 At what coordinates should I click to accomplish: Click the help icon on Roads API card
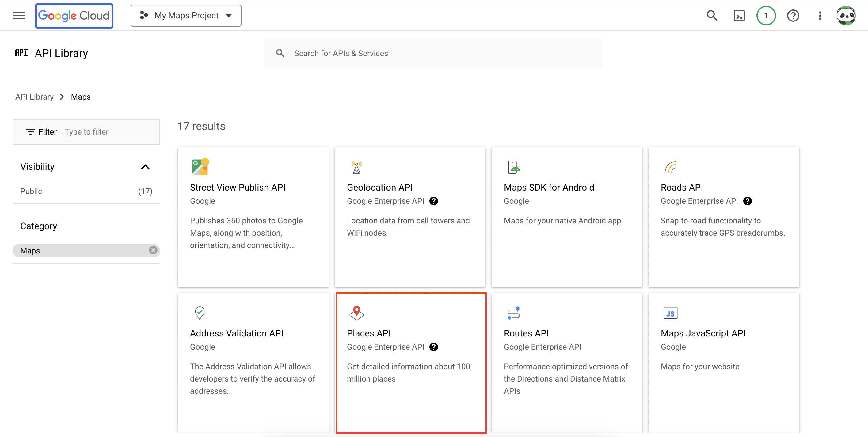tap(747, 201)
